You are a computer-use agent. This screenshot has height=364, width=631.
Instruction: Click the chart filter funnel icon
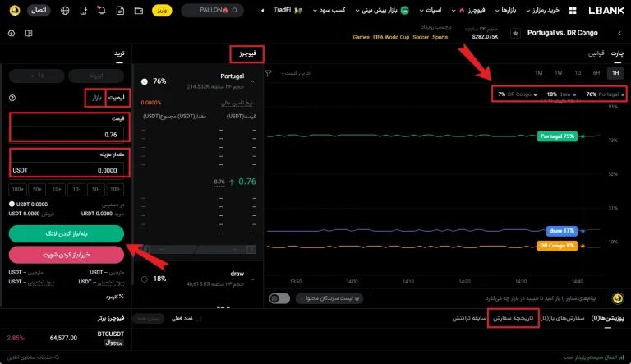point(269,73)
